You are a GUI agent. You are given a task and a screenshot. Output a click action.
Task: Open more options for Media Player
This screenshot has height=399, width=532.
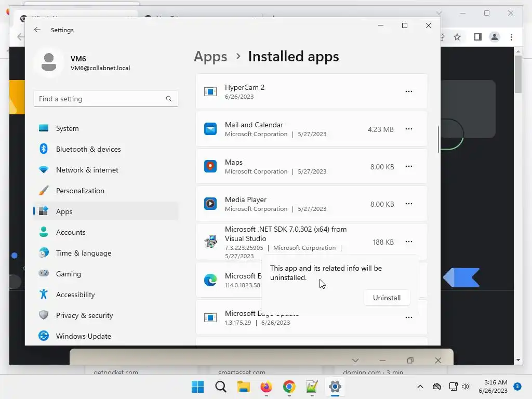click(x=408, y=204)
